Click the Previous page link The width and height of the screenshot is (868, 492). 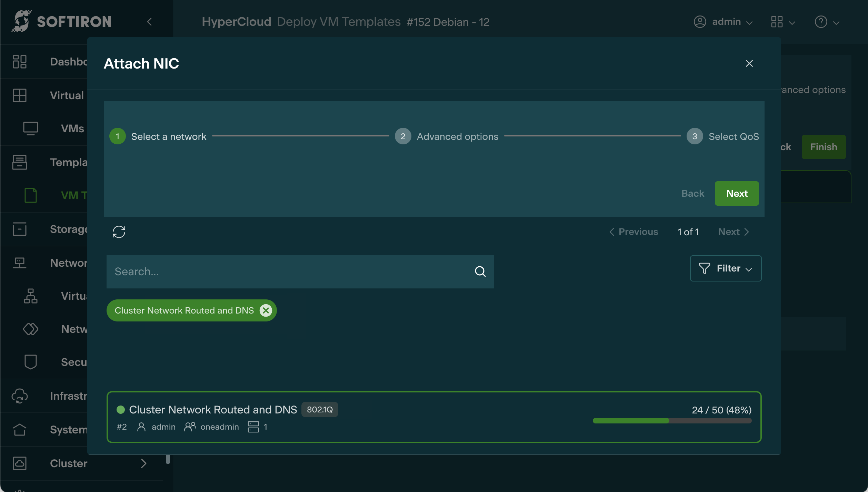point(633,232)
